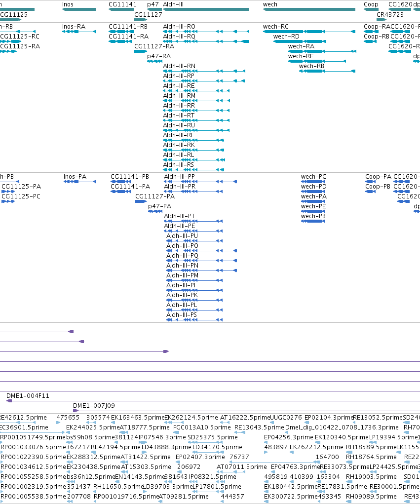
Task: Click transcript Aldh-III-RS
Action: (x=178, y=165)
